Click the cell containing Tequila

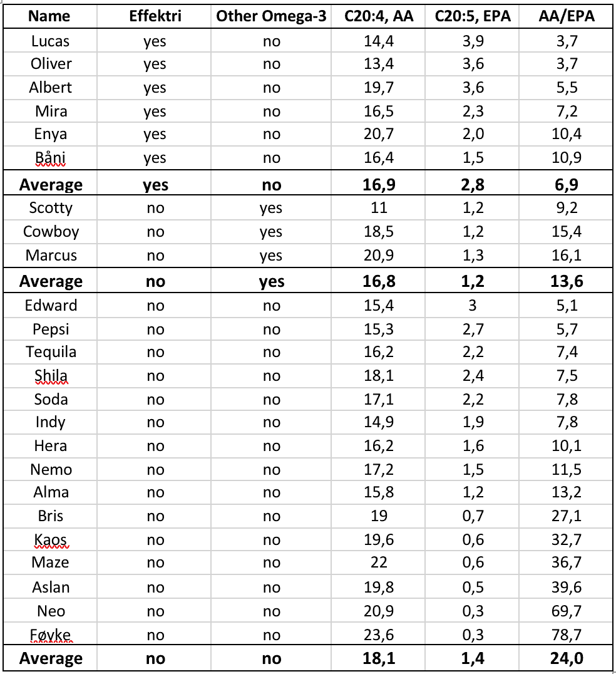[50, 352]
